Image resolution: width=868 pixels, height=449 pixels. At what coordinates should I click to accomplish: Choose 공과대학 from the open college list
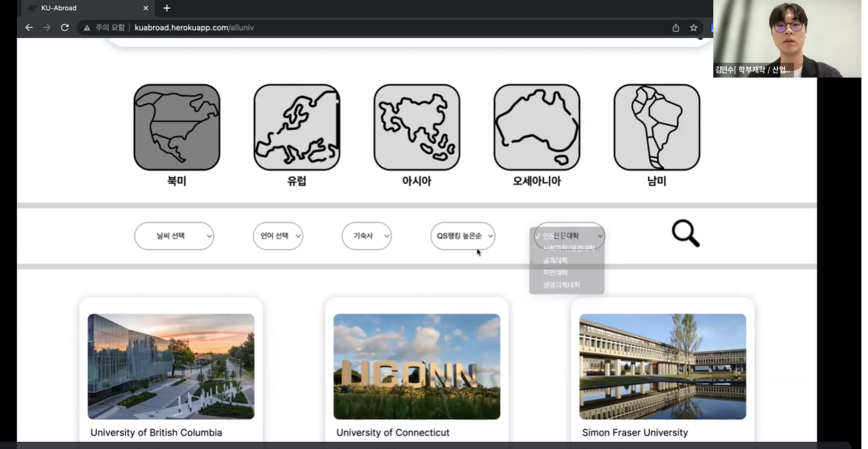point(555,260)
